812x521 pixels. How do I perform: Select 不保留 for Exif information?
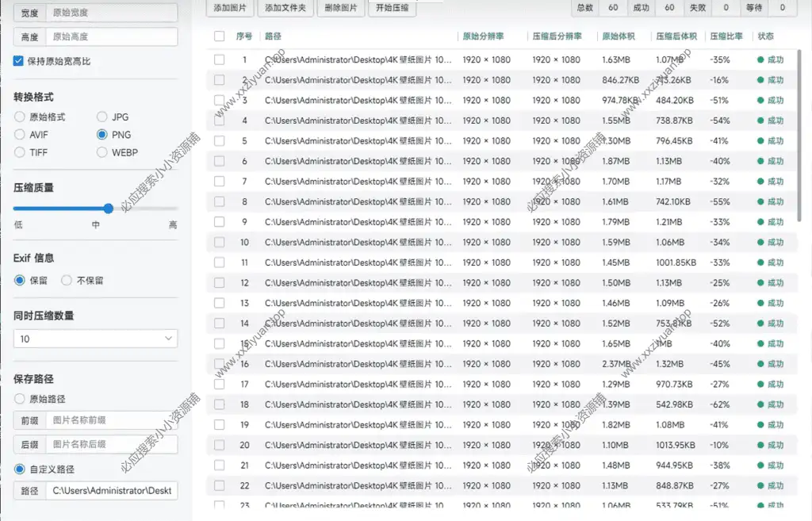pyautogui.click(x=67, y=280)
